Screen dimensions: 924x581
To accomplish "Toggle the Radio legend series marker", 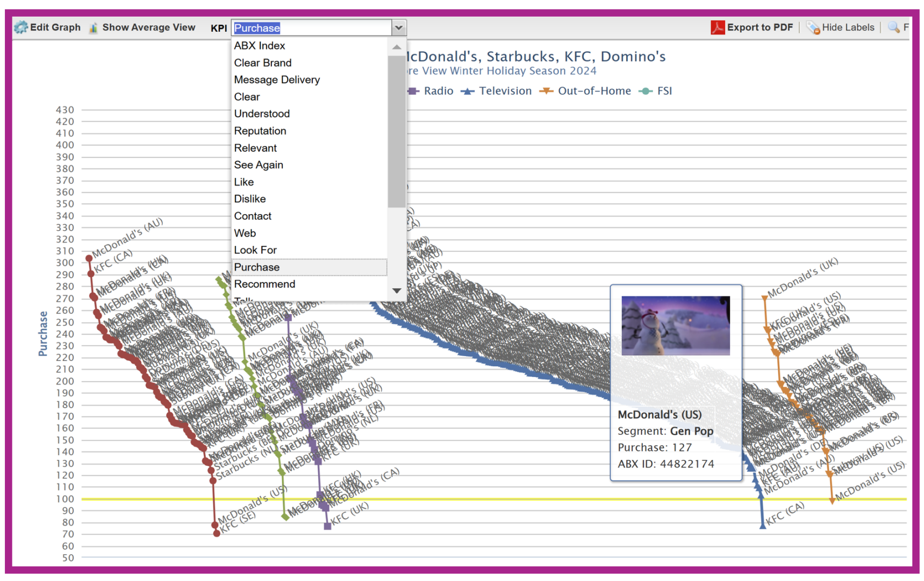I will pos(413,91).
